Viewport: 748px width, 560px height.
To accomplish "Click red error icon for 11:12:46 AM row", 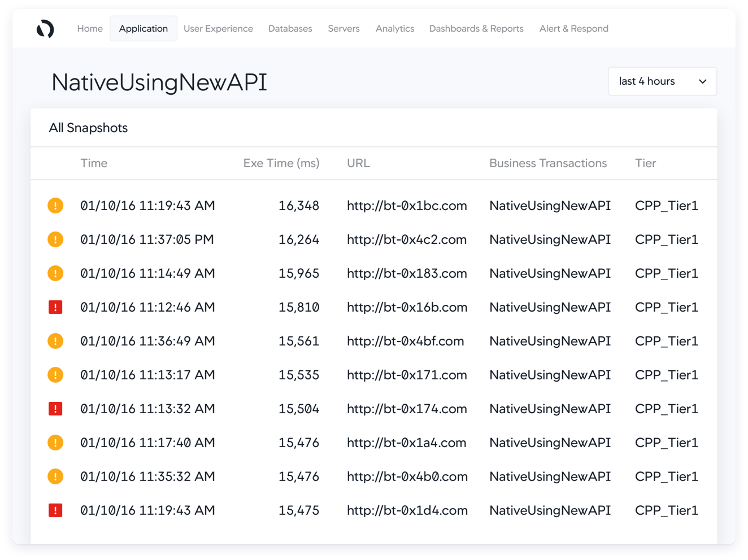I will pos(55,307).
